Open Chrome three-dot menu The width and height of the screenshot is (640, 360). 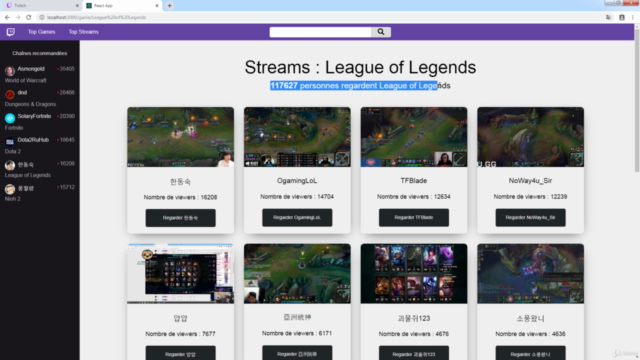633,18
